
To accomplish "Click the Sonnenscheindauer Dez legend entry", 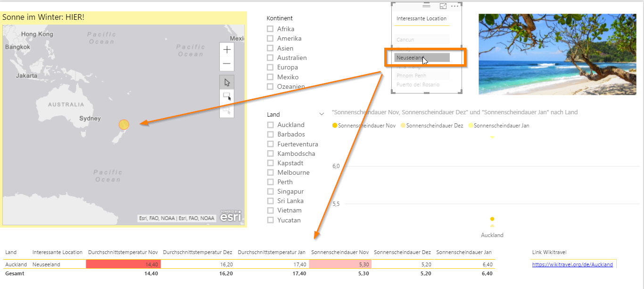I will (x=432, y=126).
